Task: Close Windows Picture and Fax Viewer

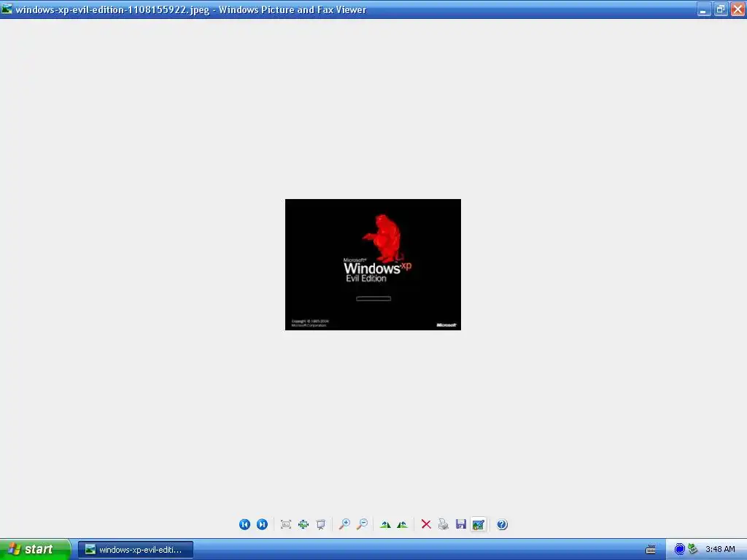Action: click(738, 9)
